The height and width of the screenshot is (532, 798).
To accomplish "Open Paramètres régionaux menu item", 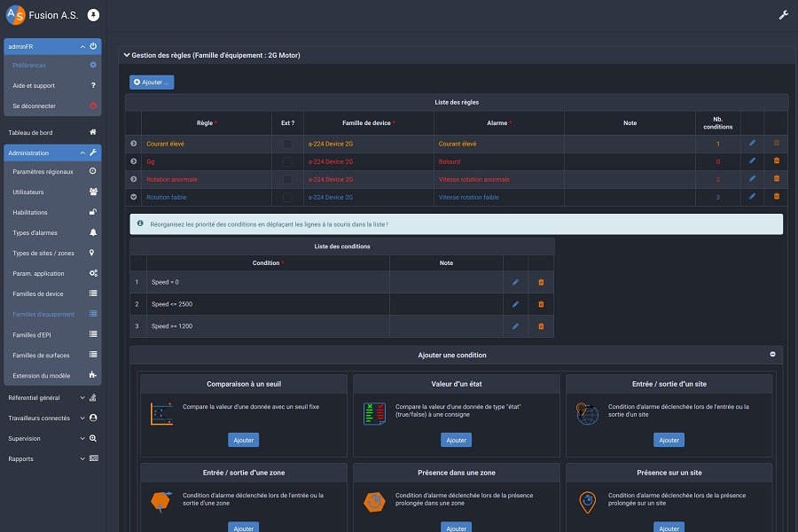I will click(x=52, y=171).
